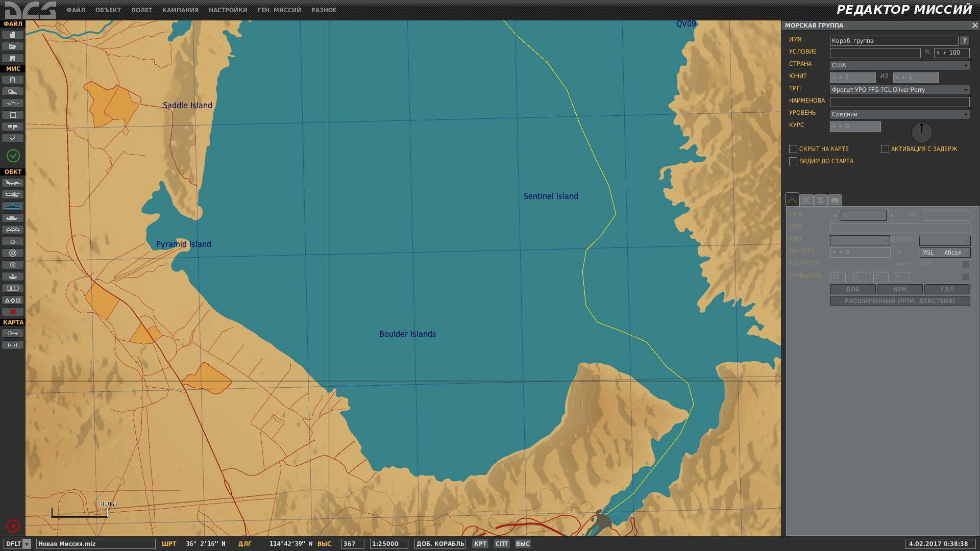Toggle the СПТ satellite mode button
The height and width of the screenshot is (551, 980).
click(x=502, y=544)
